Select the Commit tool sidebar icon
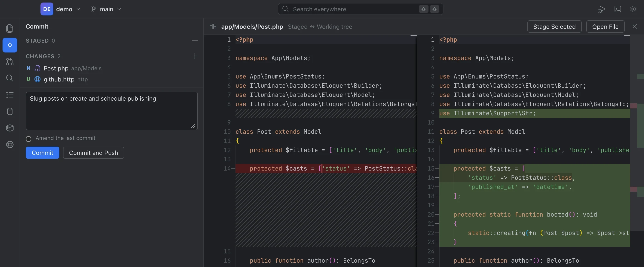Image resolution: width=644 pixels, height=267 pixels. [x=10, y=45]
